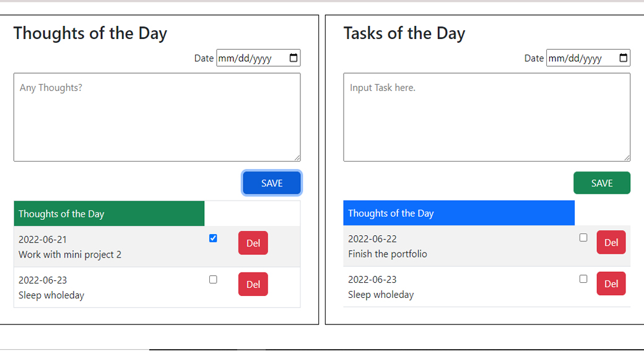Check the Sleep wholeday box in the Thoughts panel
Screen dimensions: 644x364
pos(213,280)
